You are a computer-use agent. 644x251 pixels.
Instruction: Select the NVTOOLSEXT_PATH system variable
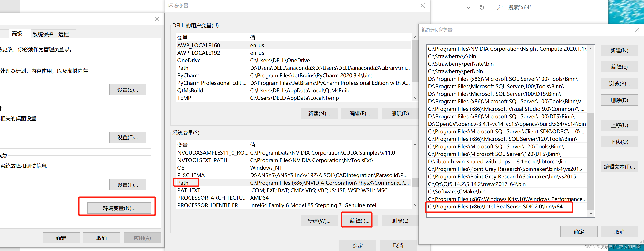[294, 160]
